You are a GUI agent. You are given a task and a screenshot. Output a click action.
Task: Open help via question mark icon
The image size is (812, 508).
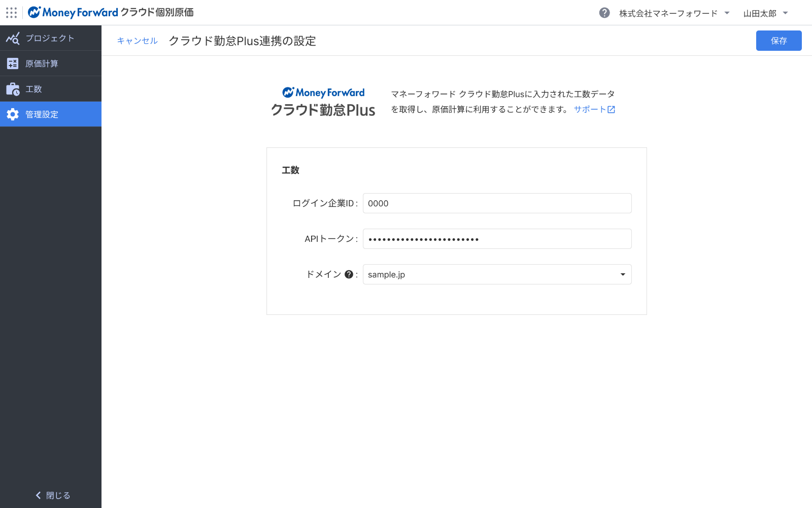click(604, 13)
